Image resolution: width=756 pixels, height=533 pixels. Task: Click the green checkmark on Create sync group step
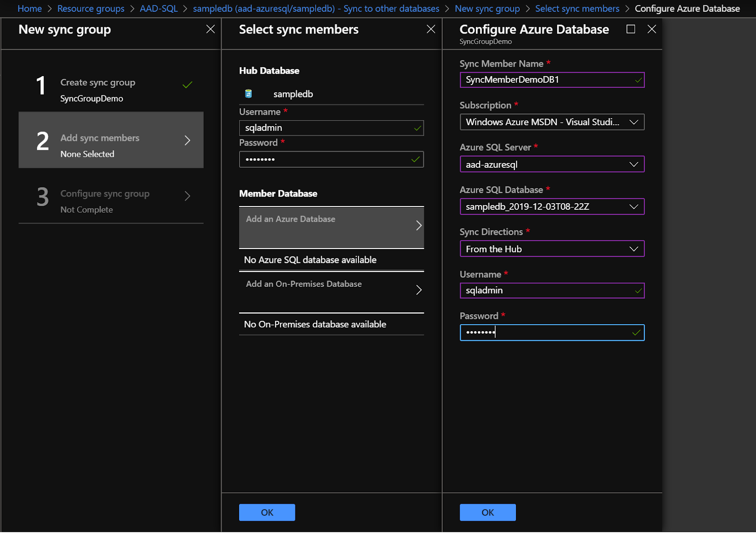click(187, 85)
